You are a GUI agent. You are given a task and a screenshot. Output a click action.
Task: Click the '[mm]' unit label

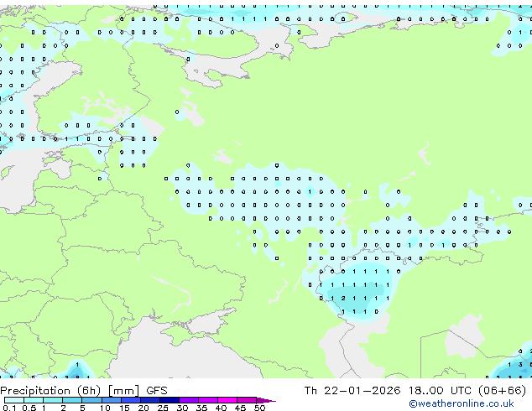(x=123, y=391)
